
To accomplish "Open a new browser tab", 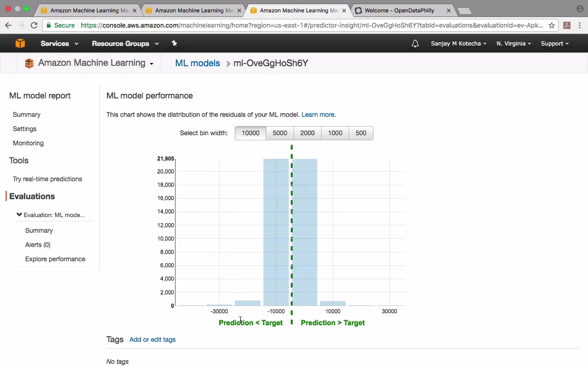I will [x=464, y=11].
